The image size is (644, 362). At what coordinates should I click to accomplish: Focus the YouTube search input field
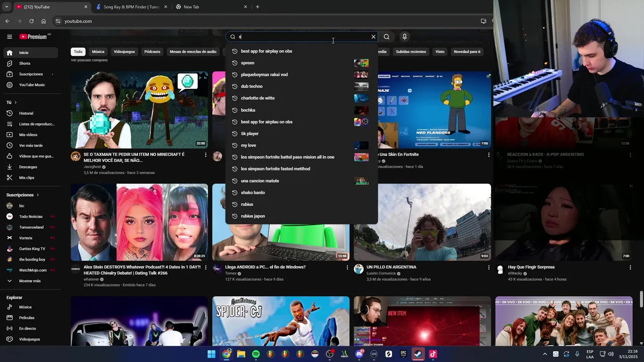coord(302,37)
